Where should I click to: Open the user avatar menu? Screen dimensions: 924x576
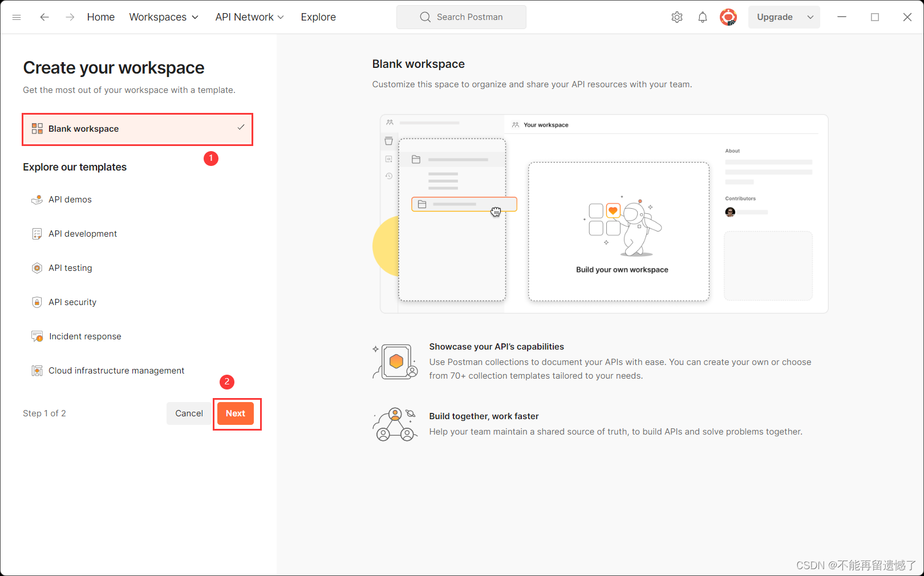point(728,17)
